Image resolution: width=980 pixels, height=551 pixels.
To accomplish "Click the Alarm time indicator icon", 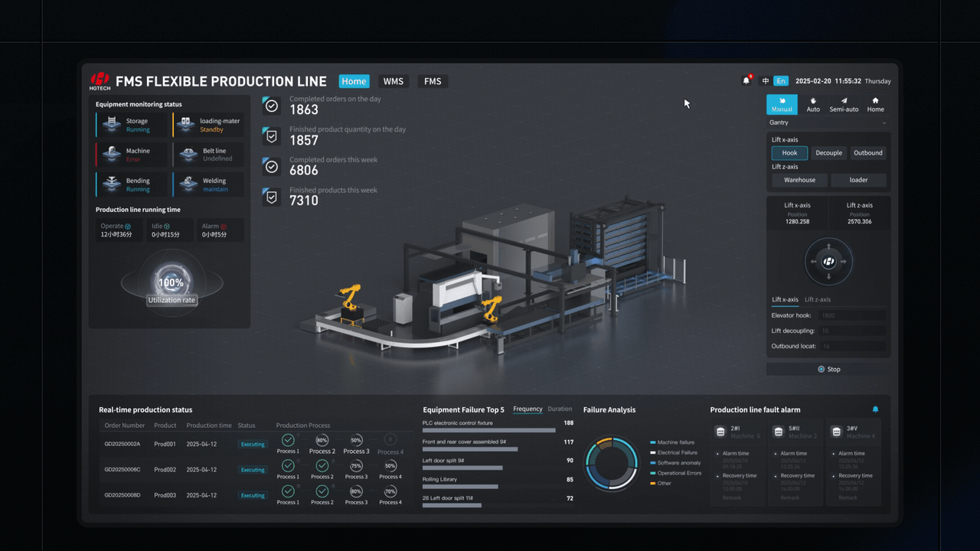I will [x=224, y=227].
